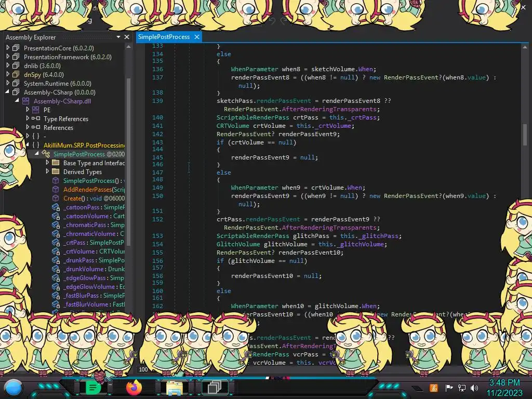
Task: Click the _chromaticVolume field icon
Action: pos(56,233)
